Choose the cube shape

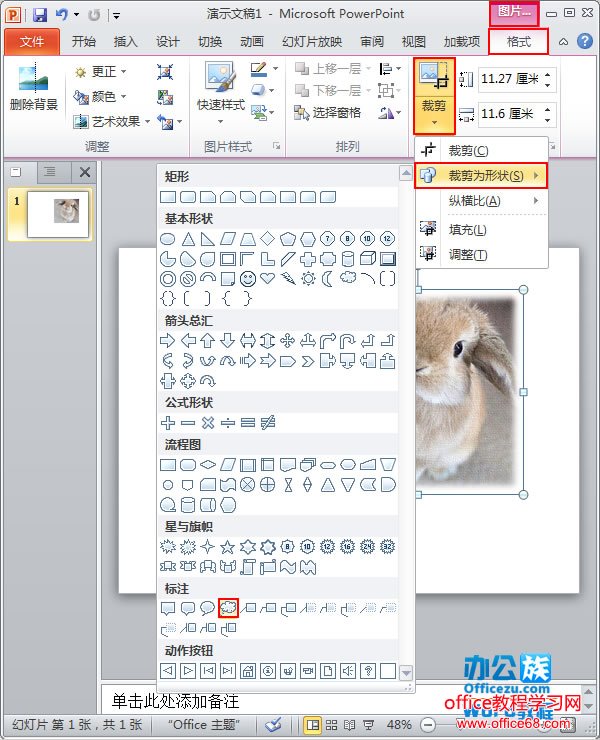(368, 259)
